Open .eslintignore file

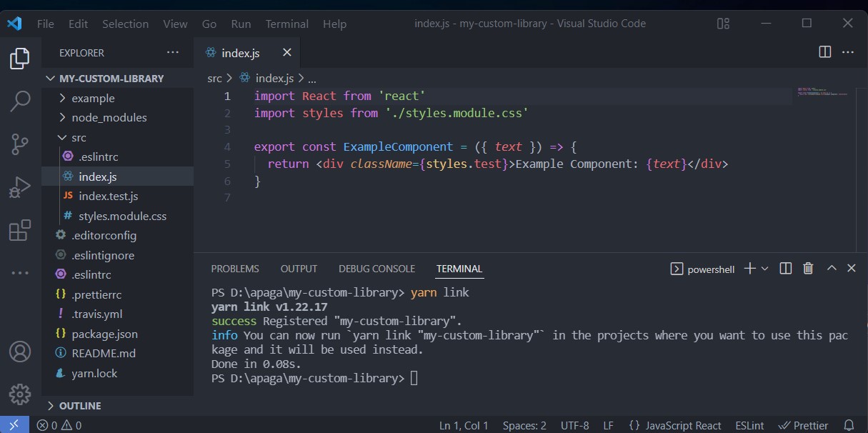117,255
